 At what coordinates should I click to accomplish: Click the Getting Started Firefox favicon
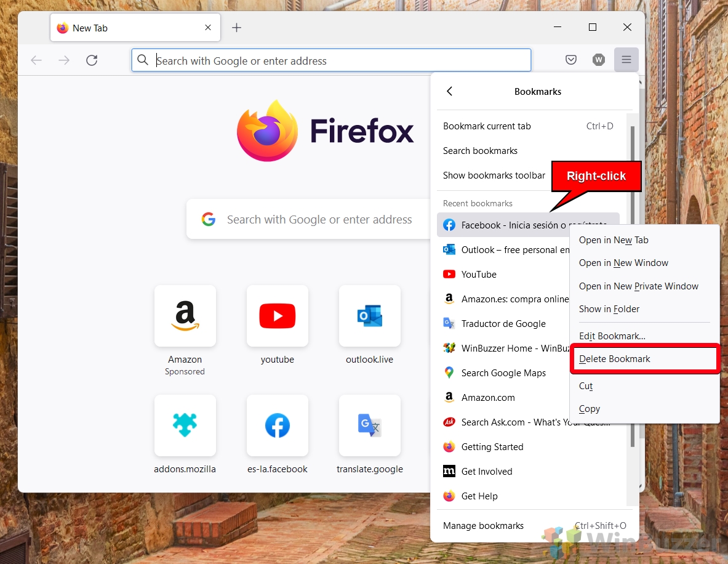[449, 446]
